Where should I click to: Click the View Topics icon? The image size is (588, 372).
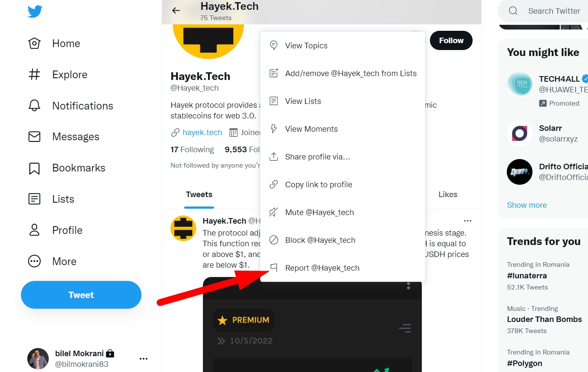pos(274,45)
